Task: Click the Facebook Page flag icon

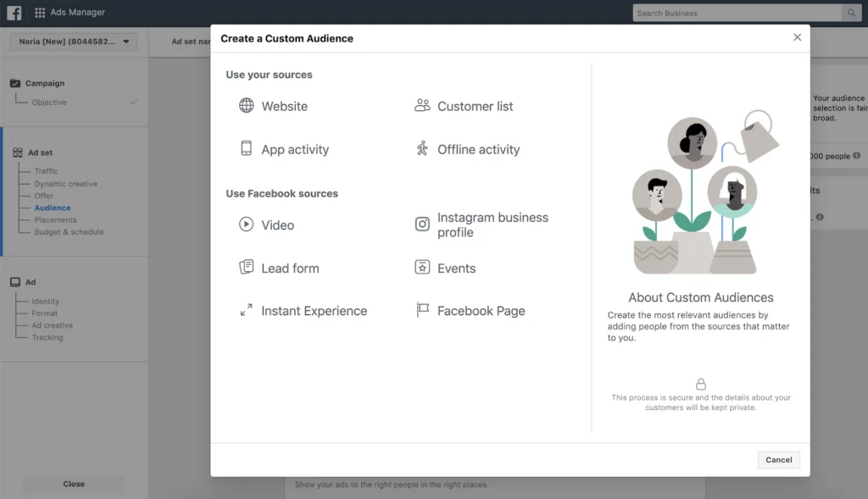Action: (422, 310)
